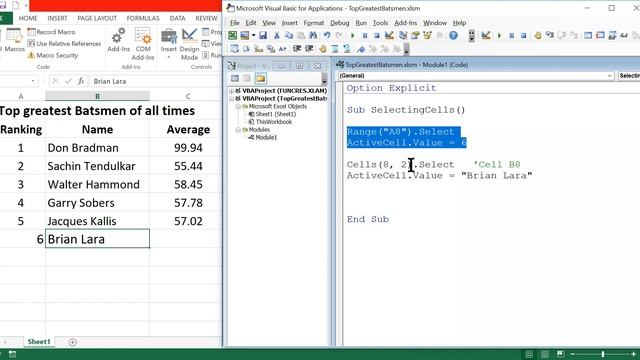Switch to Page Layout view in status bar
Image resolution: width=640 pixels, height=360 pixels.
point(544,354)
